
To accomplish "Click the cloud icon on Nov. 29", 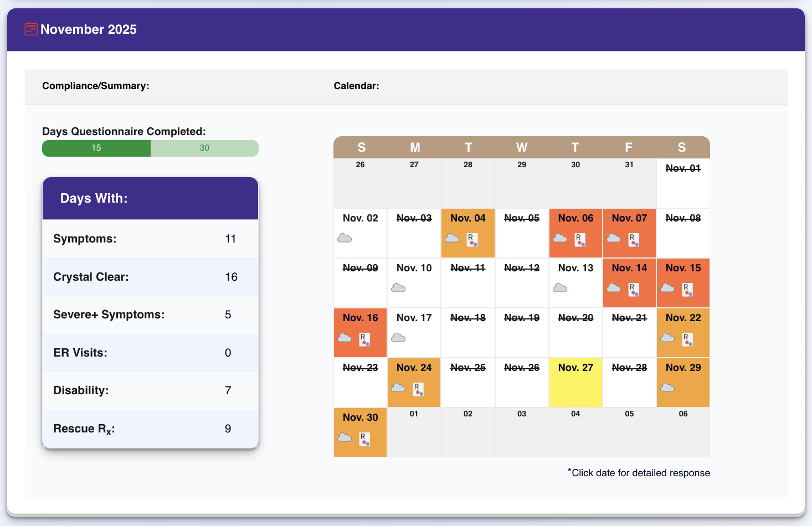I will tap(667, 388).
